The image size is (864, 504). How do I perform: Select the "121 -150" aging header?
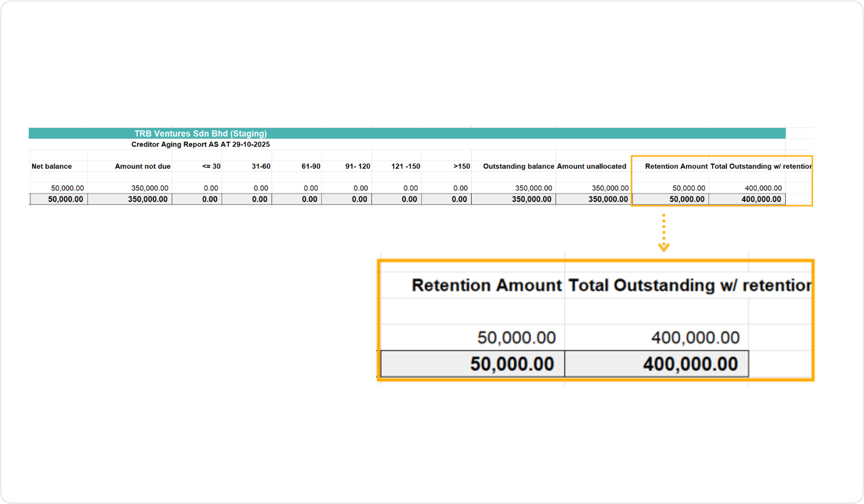406,166
